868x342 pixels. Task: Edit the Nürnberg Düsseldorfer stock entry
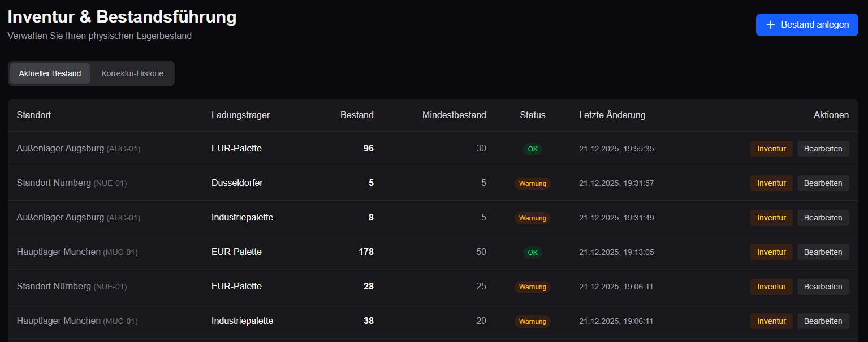pos(823,183)
